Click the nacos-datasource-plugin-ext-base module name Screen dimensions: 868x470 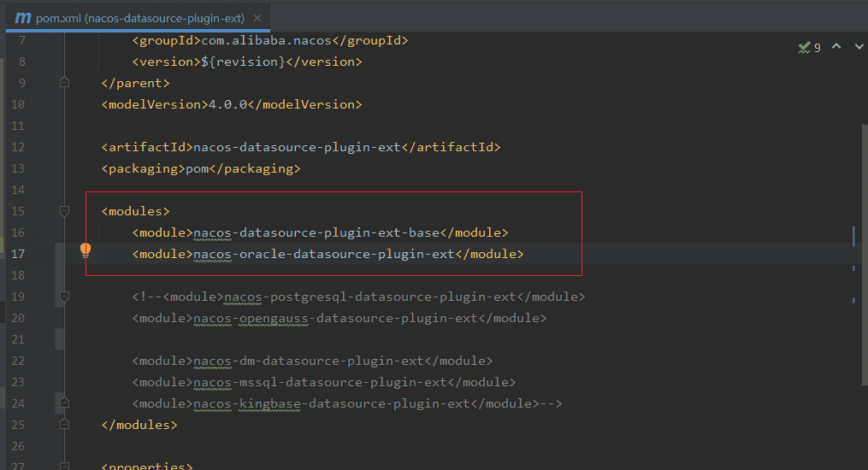click(316, 232)
